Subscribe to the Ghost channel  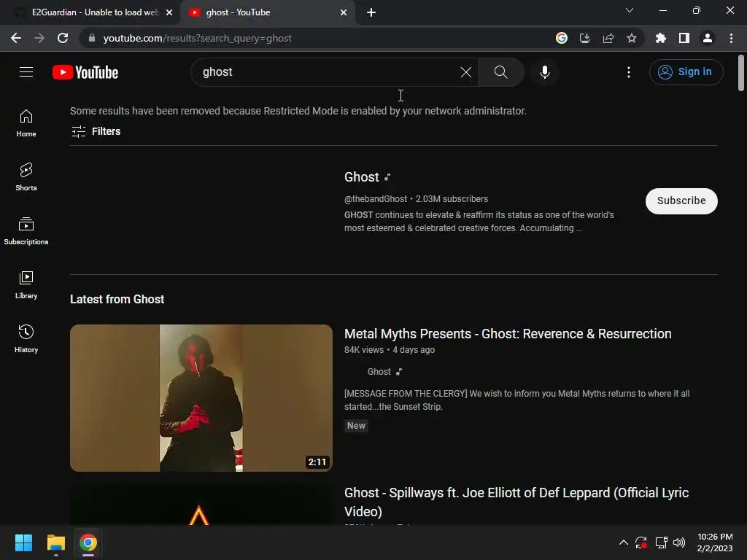(681, 201)
